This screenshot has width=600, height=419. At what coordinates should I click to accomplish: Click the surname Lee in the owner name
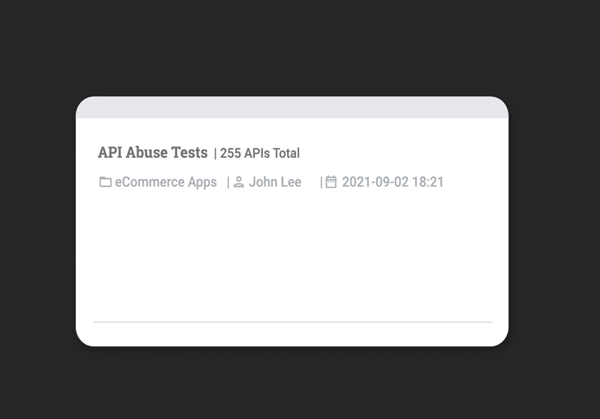[290, 182]
